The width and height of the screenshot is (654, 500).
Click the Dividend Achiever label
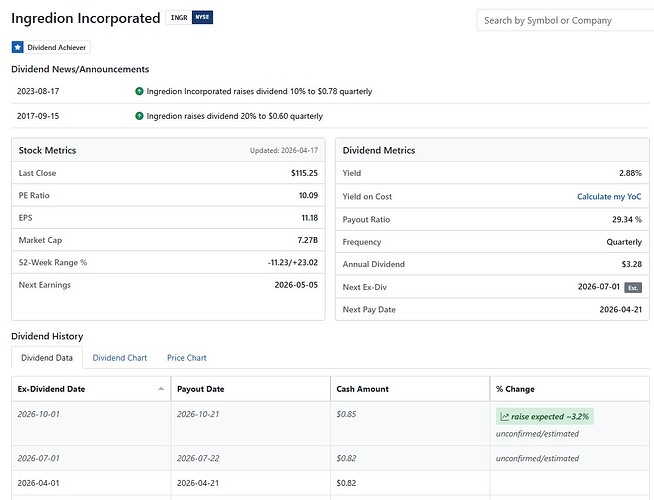pyautogui.click(x=57, y=47)
